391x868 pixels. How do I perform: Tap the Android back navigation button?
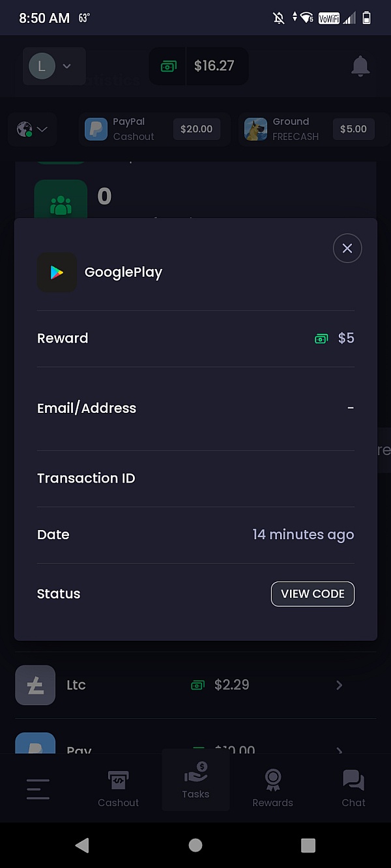82,845
